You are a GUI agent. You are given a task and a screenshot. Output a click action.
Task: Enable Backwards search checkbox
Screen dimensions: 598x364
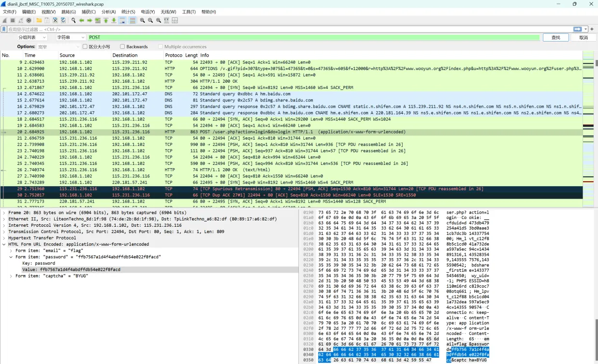pos(122,46)
